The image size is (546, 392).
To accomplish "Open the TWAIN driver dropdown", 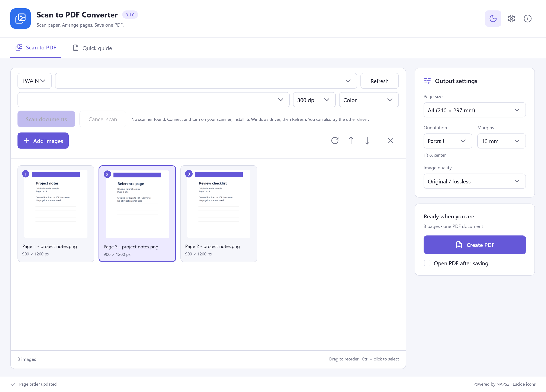I will coord(34,81).
